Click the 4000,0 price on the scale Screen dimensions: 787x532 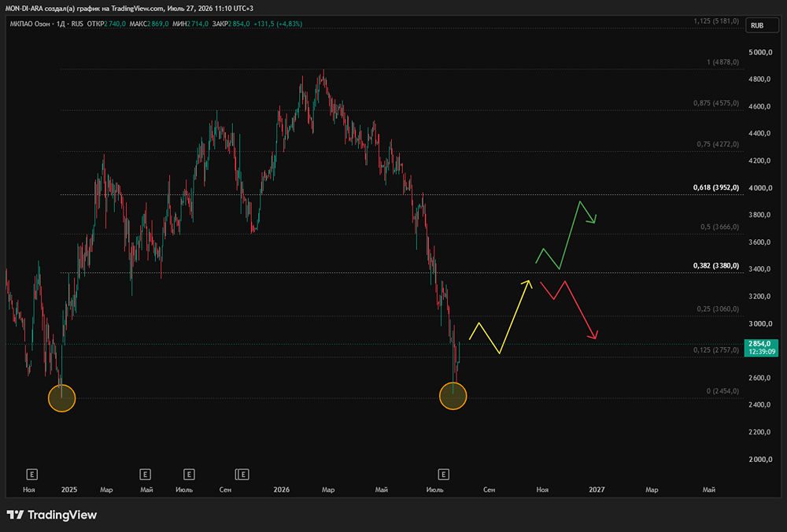(x=759, y=188)
